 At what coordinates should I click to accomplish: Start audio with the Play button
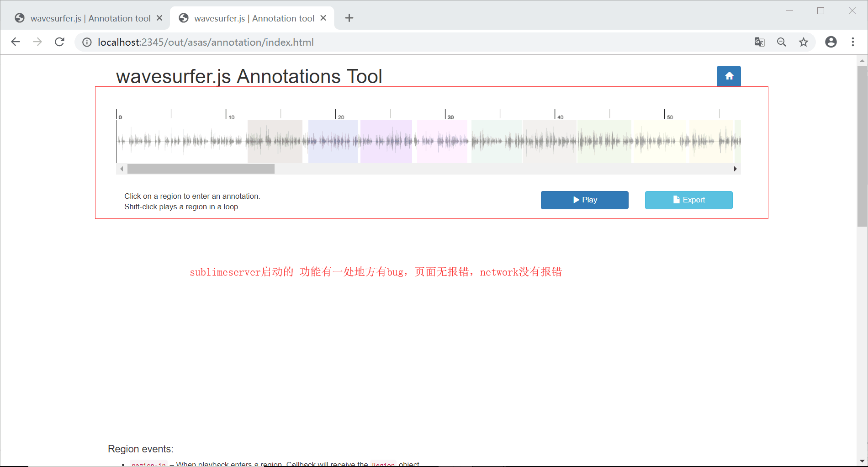[x=585, y=200]
